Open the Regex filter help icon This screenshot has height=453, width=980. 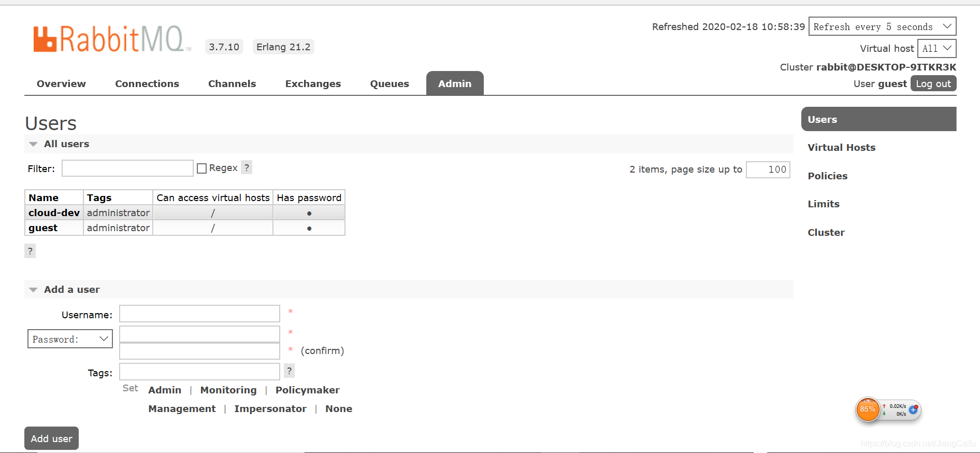click(247, 167)
